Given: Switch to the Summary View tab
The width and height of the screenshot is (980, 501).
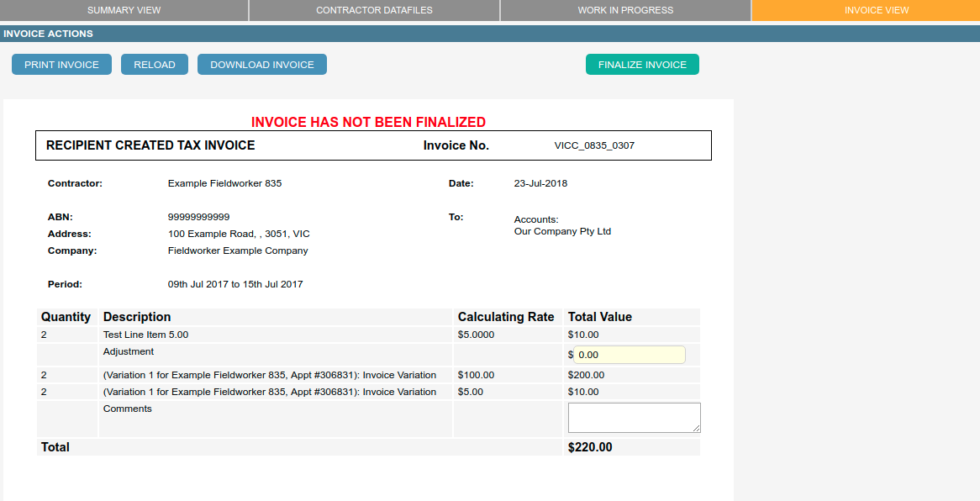Looking at the screenshot, I should coord(124,10).
